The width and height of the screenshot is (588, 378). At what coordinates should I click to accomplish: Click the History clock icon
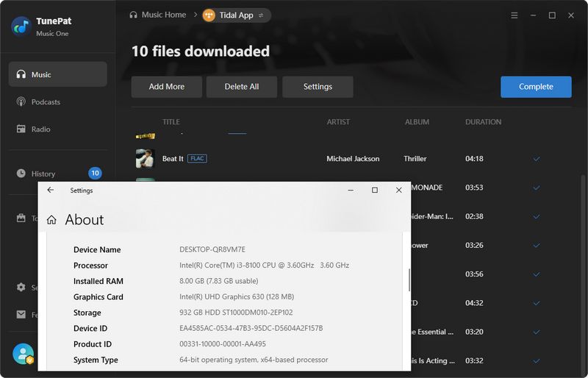pyautogui.click(x=21, y=173)
